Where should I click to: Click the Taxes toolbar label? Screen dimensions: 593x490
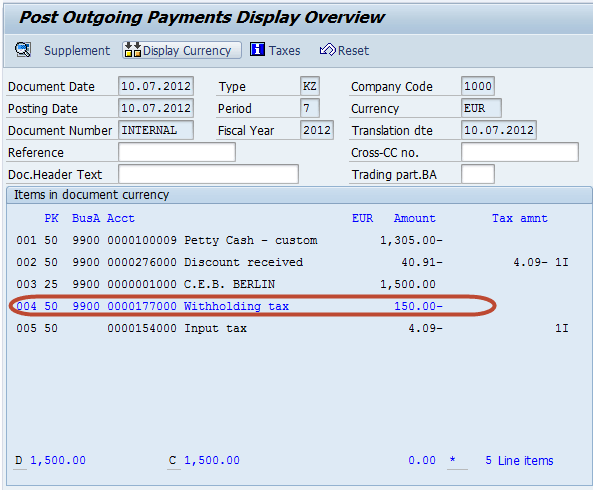click(284, 51)
